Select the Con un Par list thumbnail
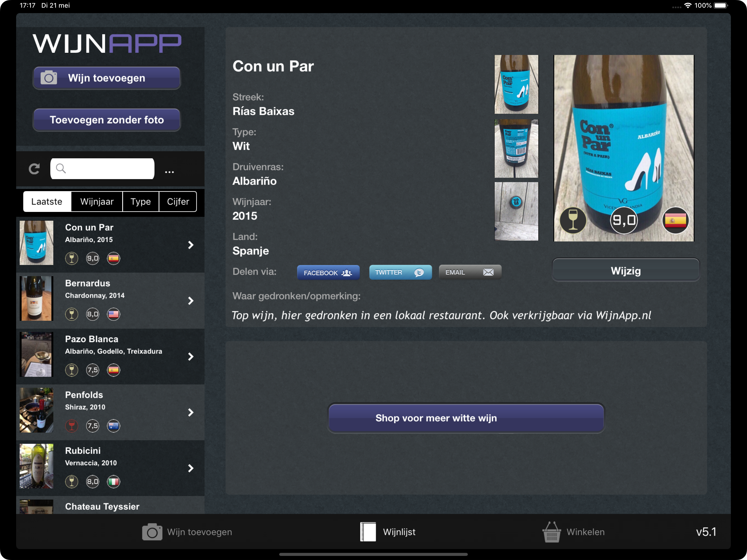Screen dimensions: 747x560 pos(36,243)
